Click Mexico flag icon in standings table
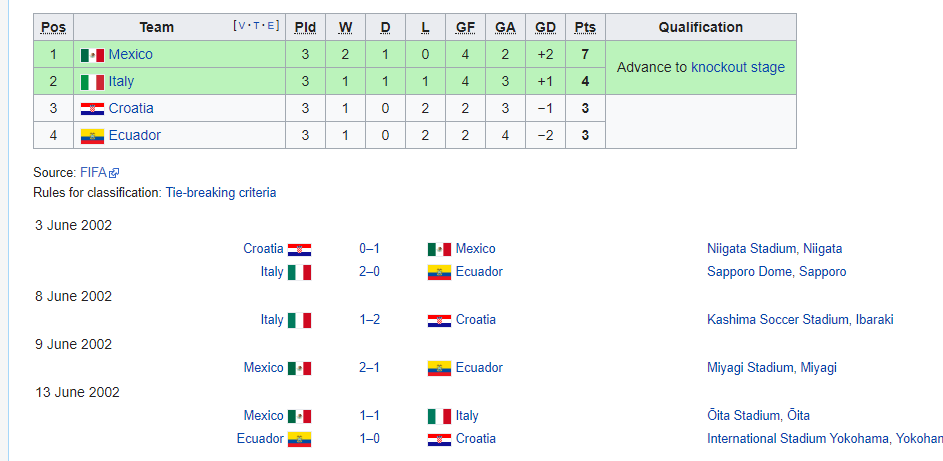Image resolution: width=943 pixels, height=461 pixels. click(92, 55)
